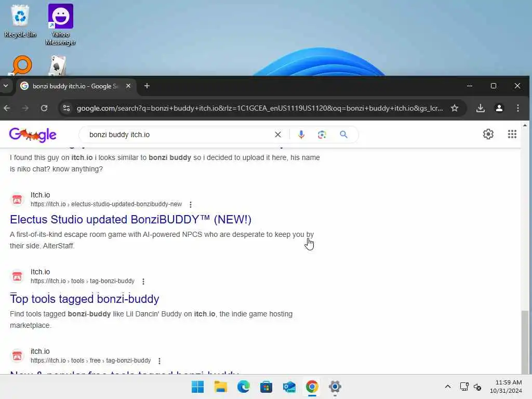Open Outlook from the taskbar
The height and width of the screenshot is (399, 532).
click(289, 387)
